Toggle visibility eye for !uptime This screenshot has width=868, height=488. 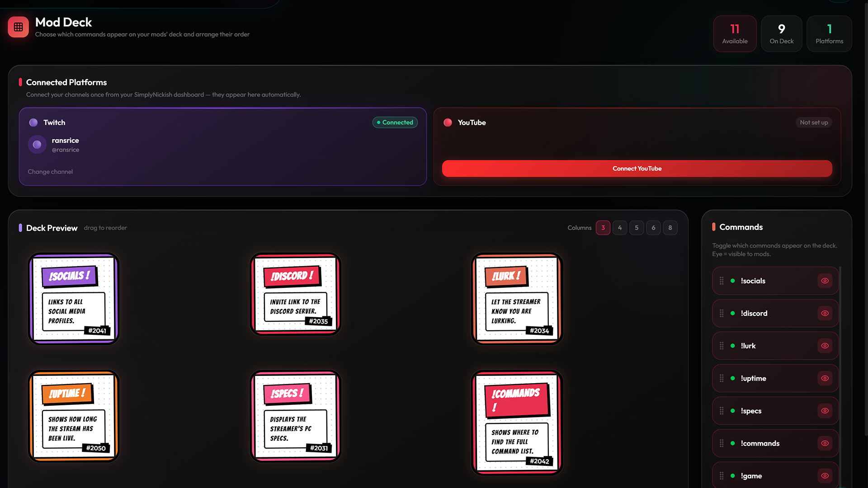point(825,378)
